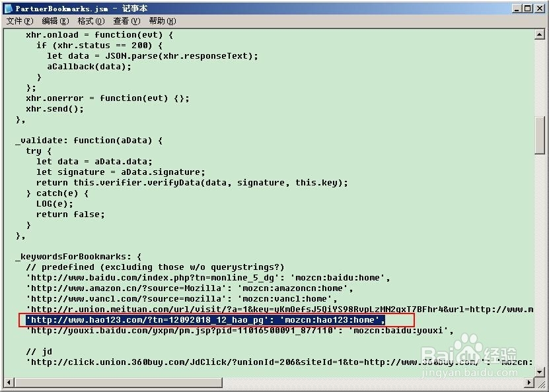Click the '_validate: function(aData) {' line
This screenshot has width=549, height=392.
[x=89, y=141]
